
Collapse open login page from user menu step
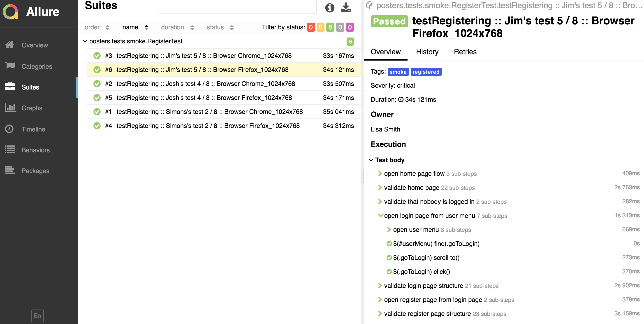(380, 215)
